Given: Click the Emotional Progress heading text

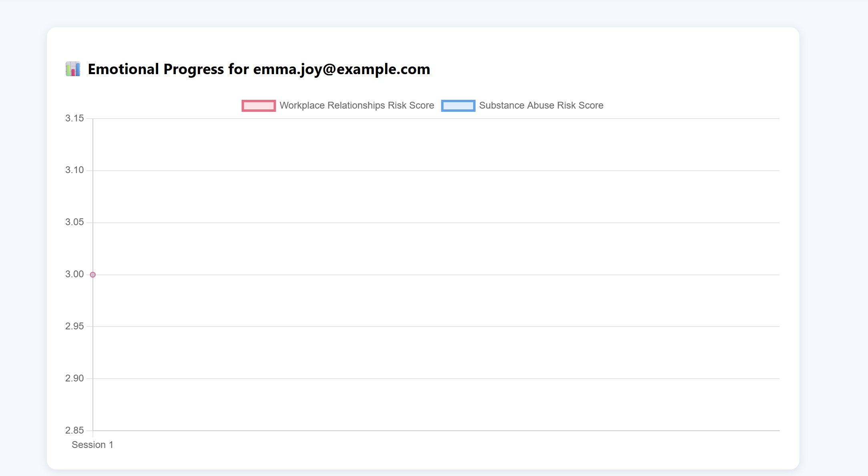Looking at the screenshot, I should point(156,69).
